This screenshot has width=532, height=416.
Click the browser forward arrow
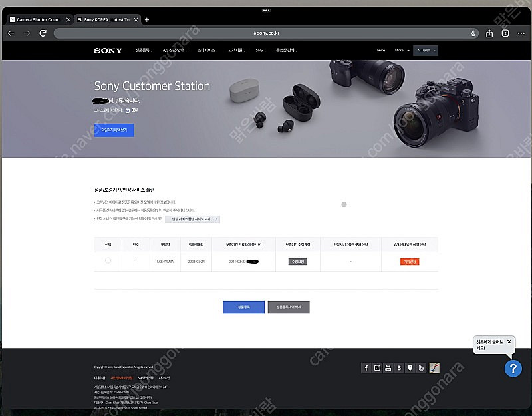point(27,33)
